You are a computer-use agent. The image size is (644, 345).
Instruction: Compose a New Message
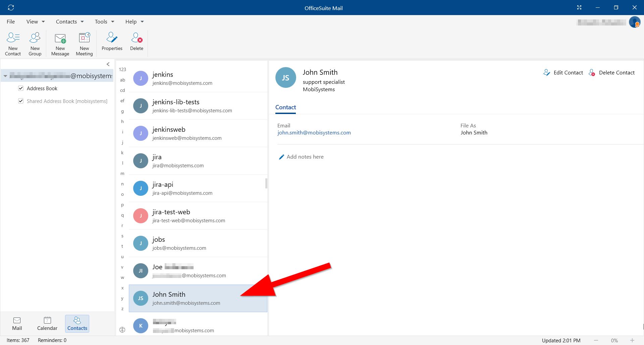click(60, 44)
